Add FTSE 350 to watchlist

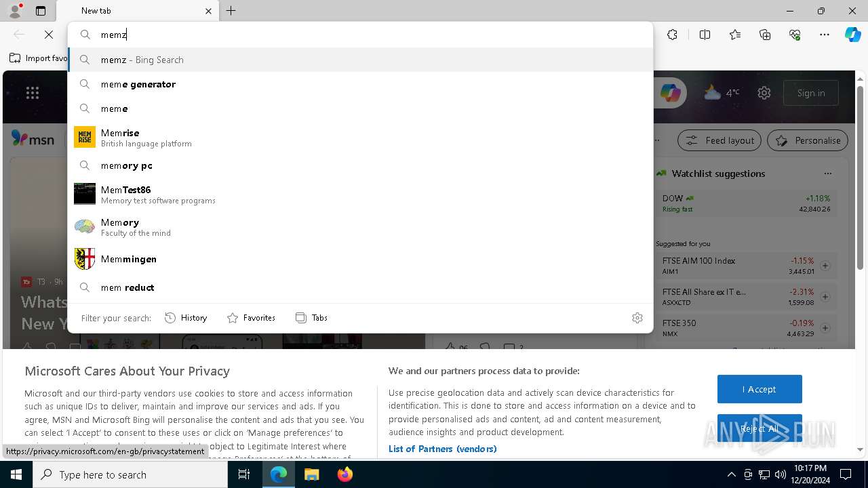tap(825, 328)
